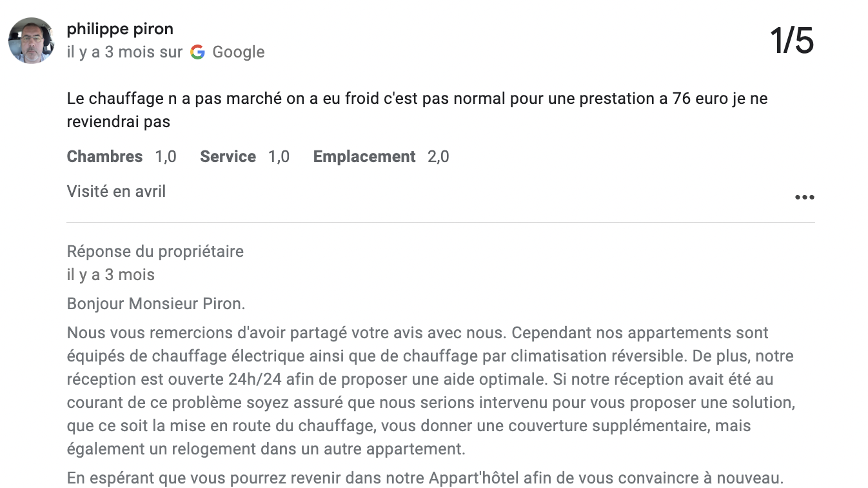Click the Emplacement 2,0 score value
Screen dimensions: 868x488
pos(439,157)
